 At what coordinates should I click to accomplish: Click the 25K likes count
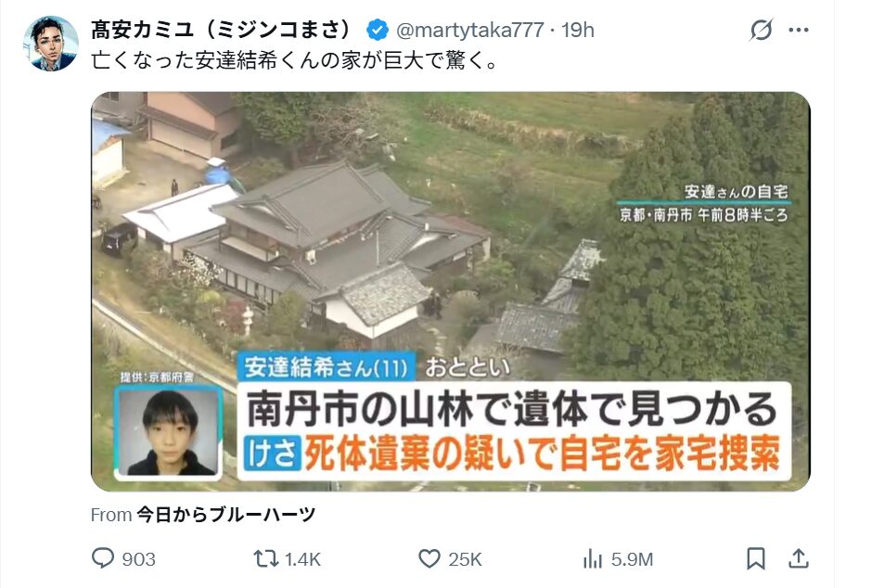(465, 559)
